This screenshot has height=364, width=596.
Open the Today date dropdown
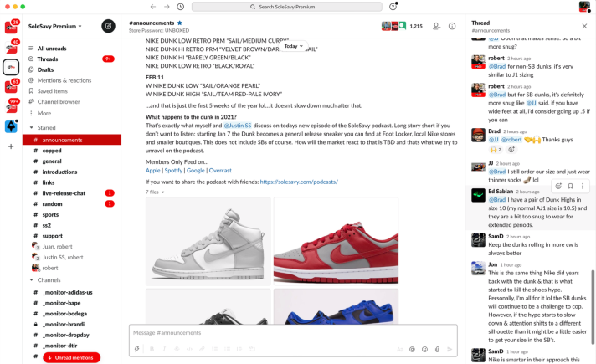coord(293,46)
